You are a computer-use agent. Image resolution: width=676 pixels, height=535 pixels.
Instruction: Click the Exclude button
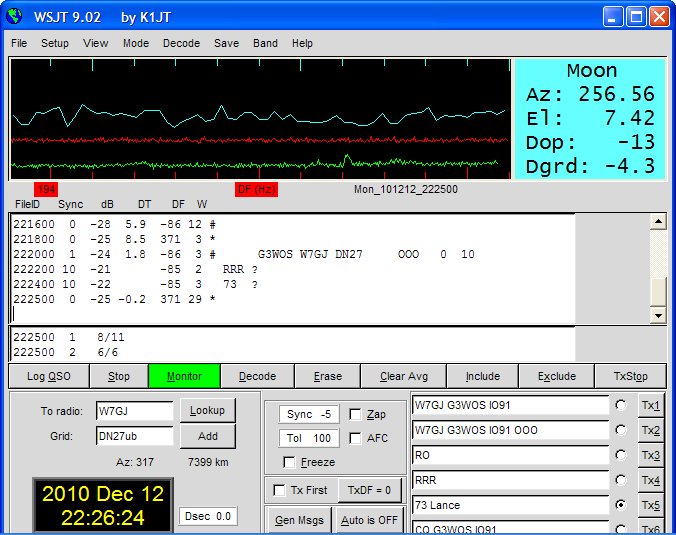[x=557, y=376]
